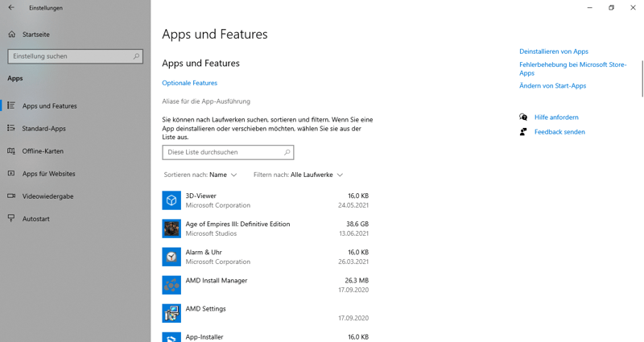
Task: Select Autostart sidebar icon
Action: click(11, 218)
